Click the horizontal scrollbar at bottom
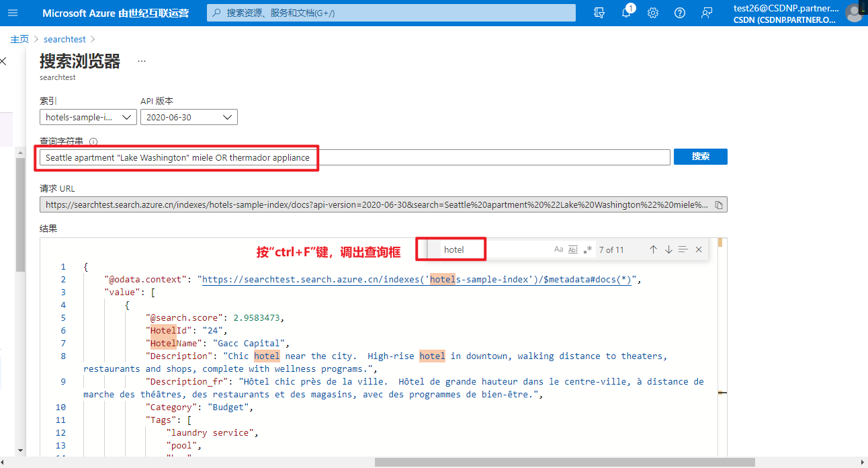The height and width of the screenshot is (468, 868). click(x=564, y=462)
